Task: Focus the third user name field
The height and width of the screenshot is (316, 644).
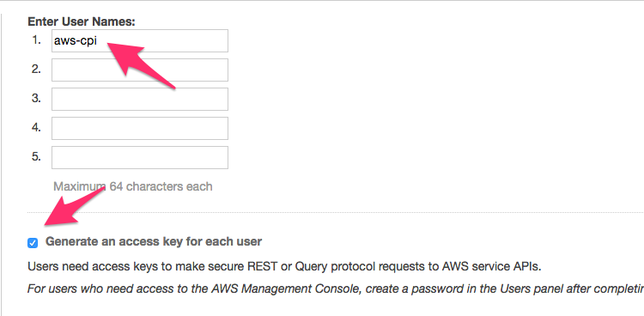Action: (140, 99)
